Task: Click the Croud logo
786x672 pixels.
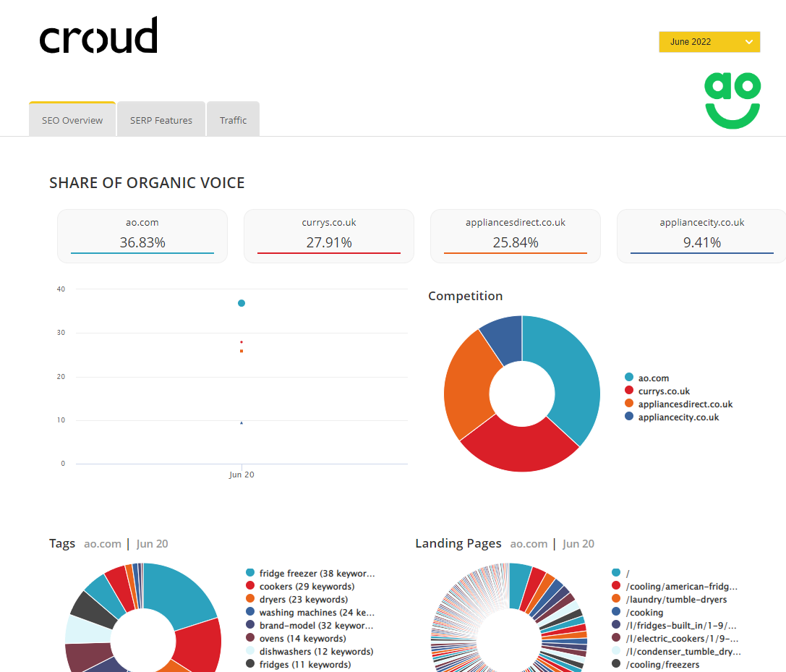Action: click(98, 36)
